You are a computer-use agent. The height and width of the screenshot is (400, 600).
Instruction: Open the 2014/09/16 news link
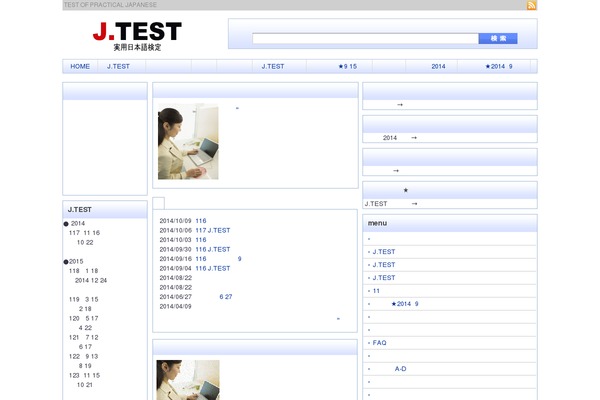[218, 259]
